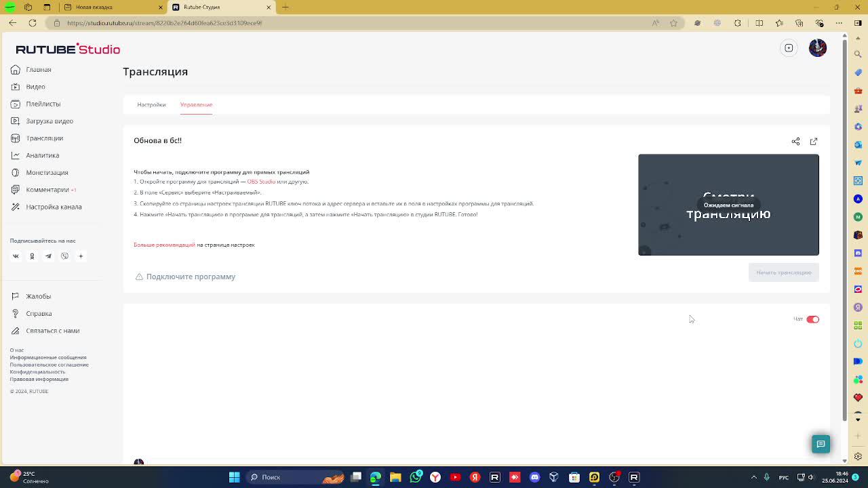The width and height of the screenshot is (868, 488).
Task: Switch to the Новая вкладка browser tab
Action: [x=113, y=7]
